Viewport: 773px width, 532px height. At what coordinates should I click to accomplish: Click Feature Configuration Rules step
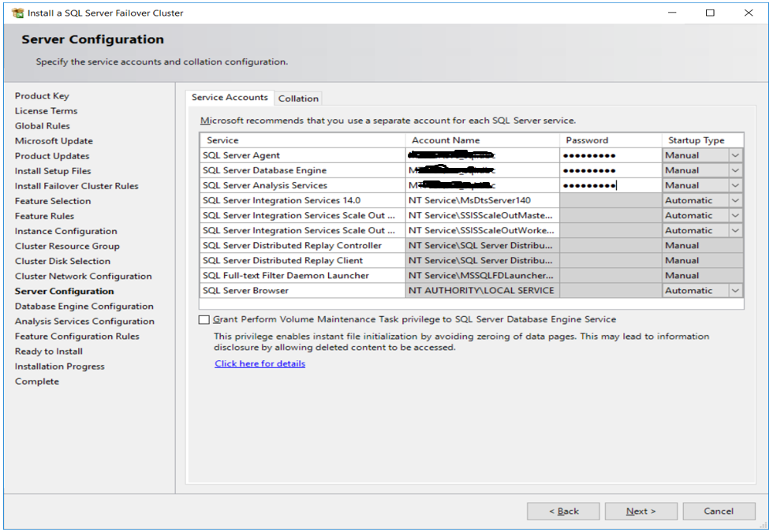[77, 337]
